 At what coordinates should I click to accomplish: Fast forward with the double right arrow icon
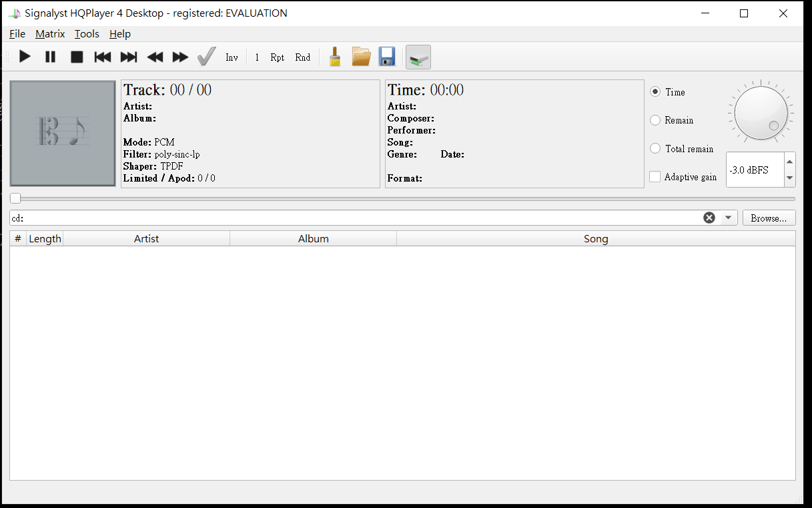pos(181,57)
